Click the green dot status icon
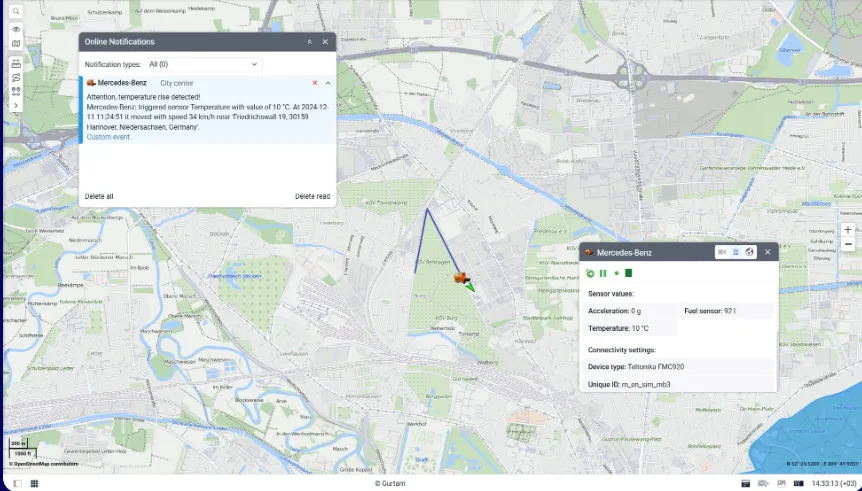 click(616, 273)
